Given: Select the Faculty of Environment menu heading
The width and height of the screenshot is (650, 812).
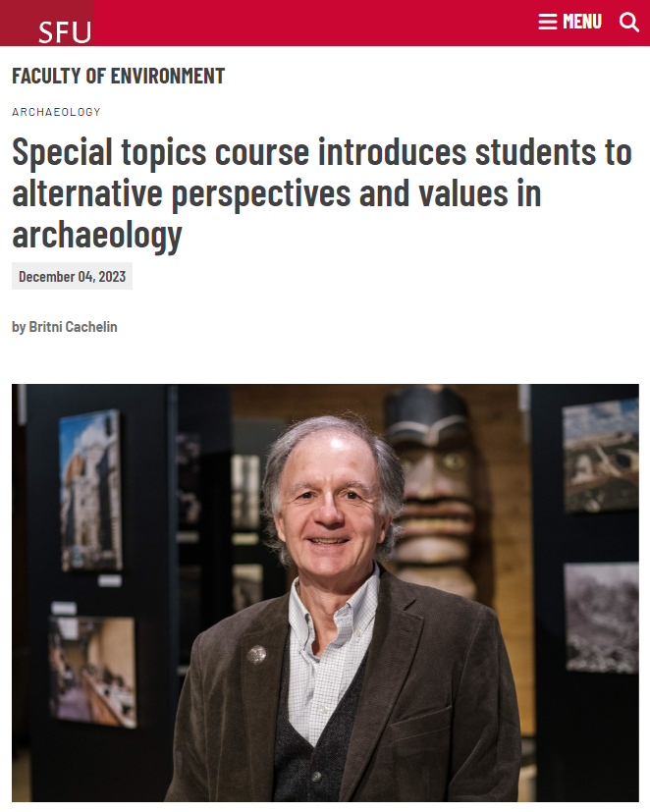Looking at the screenshot, I should (118, 76).
